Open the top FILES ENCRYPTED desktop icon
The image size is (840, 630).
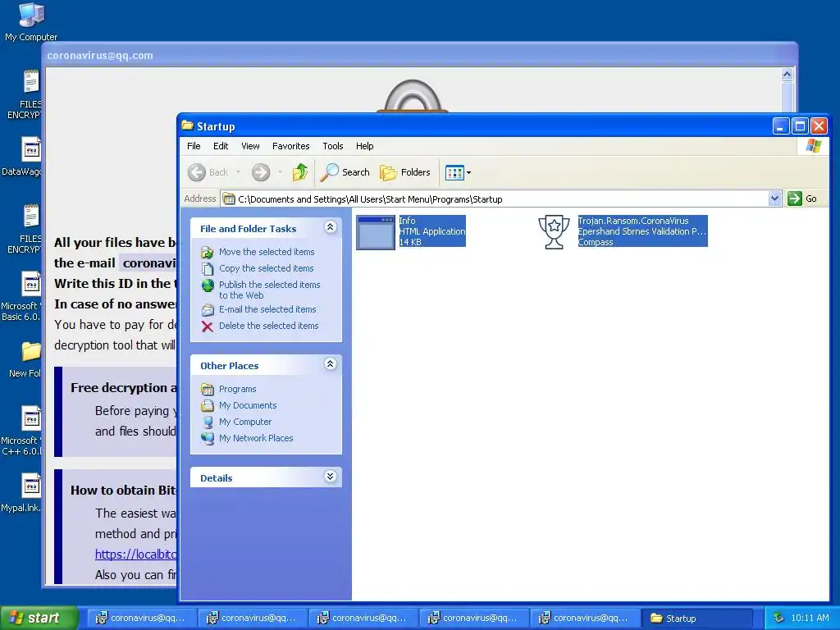24,95
